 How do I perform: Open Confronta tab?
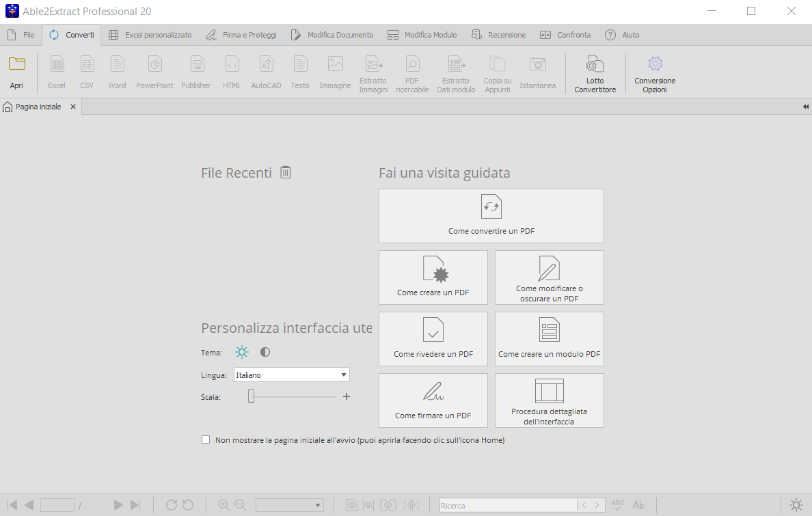tap(565, 35)
